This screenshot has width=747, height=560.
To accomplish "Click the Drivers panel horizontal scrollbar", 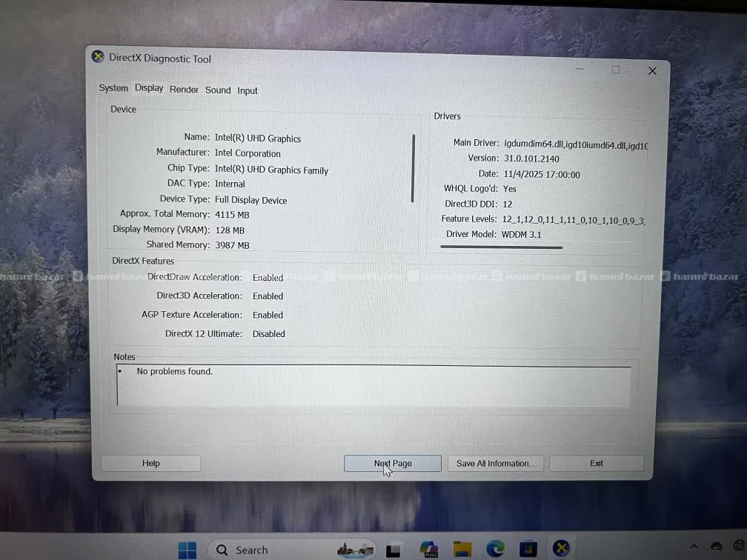I will pos(501,247).
